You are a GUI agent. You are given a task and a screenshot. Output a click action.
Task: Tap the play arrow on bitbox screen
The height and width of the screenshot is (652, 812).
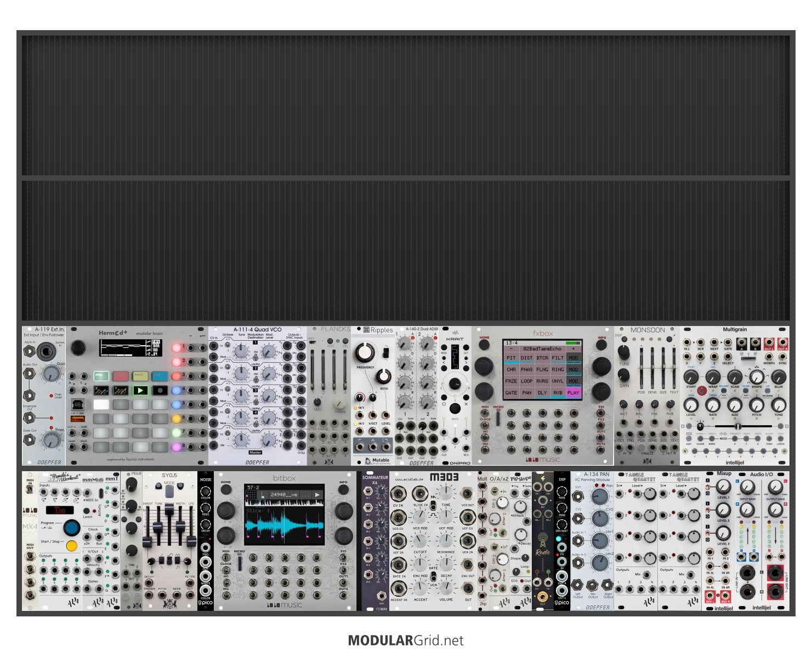(317, 495)
